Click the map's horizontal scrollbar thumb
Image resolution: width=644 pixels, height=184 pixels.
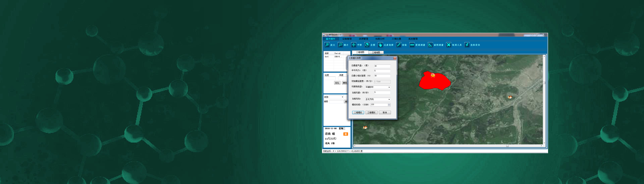tap(507, 146)
